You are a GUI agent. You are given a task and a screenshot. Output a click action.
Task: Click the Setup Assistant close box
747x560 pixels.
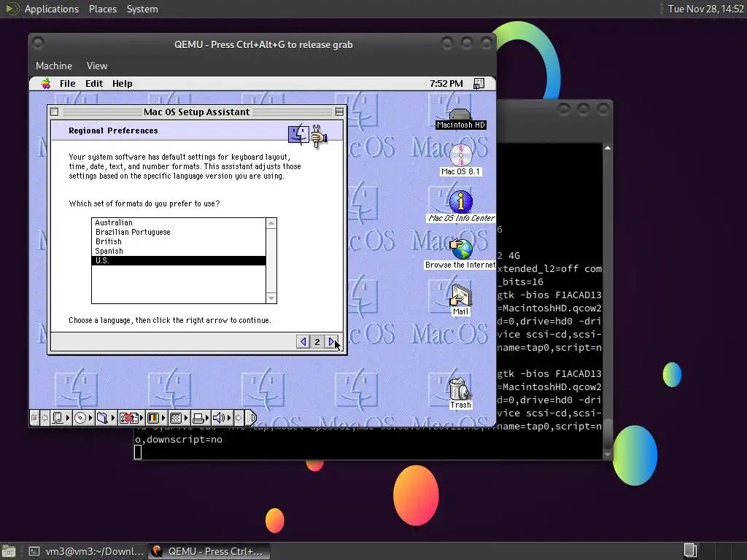tap(54, 112)
